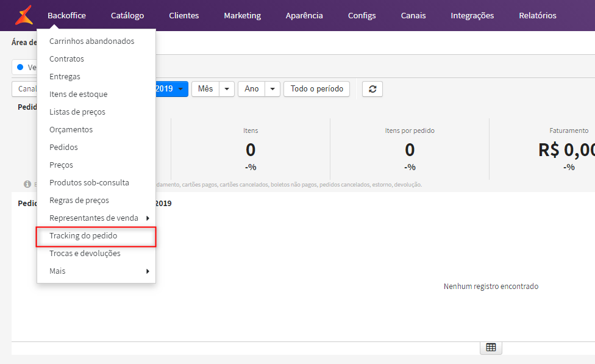
Task: Open the table view icon at the bottom
Action: [x=491, y=348]
